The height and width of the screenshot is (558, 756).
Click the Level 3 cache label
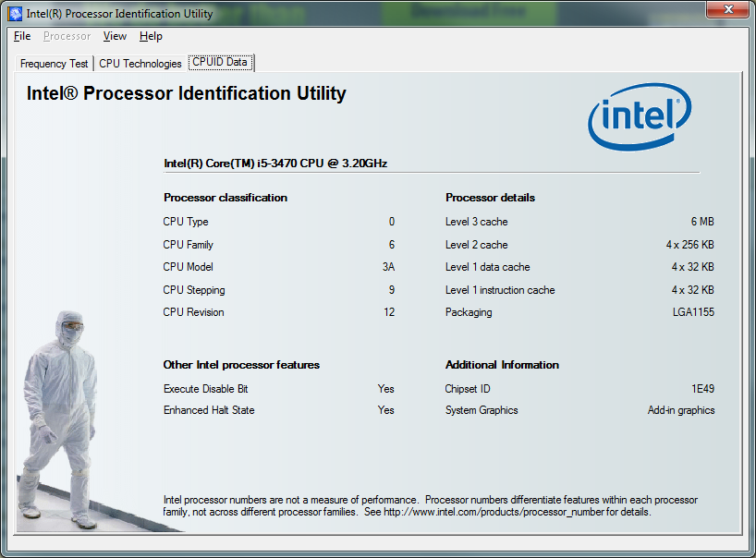476,222
